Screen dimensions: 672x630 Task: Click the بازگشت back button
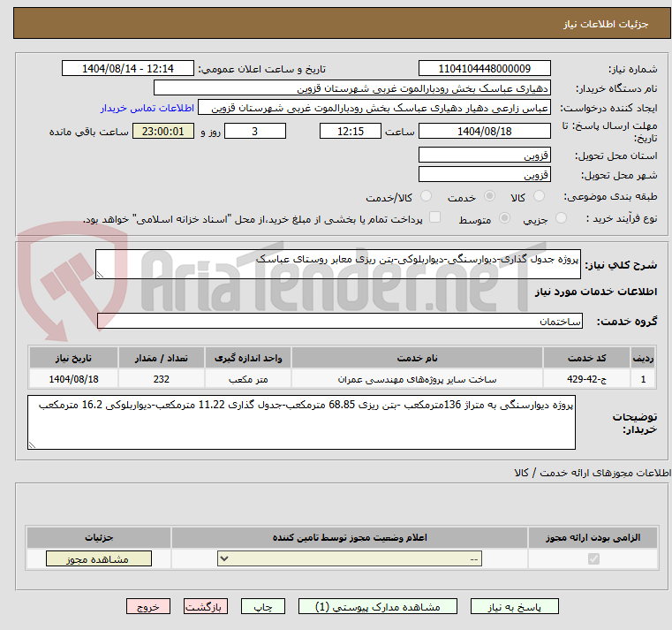[206, 607]
